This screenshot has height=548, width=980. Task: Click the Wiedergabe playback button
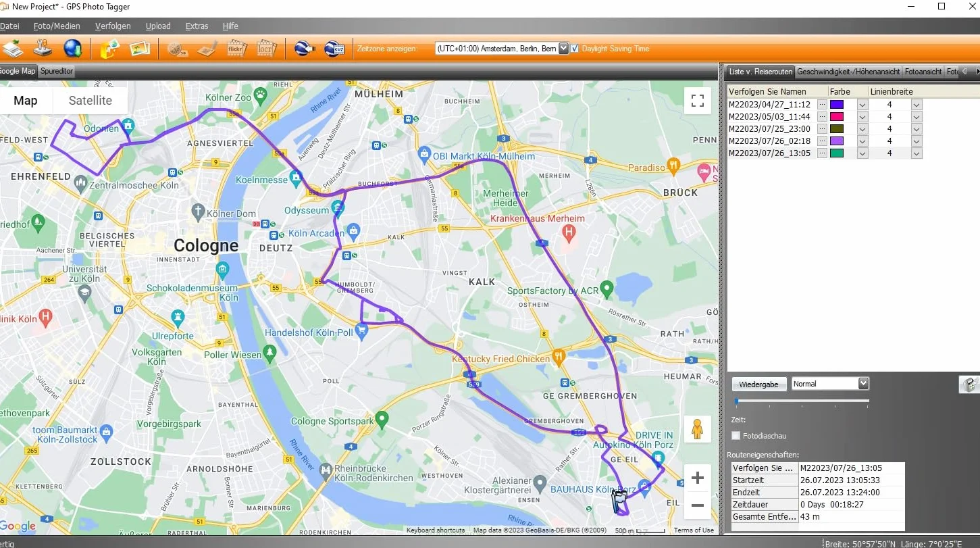tap(758, 384)
